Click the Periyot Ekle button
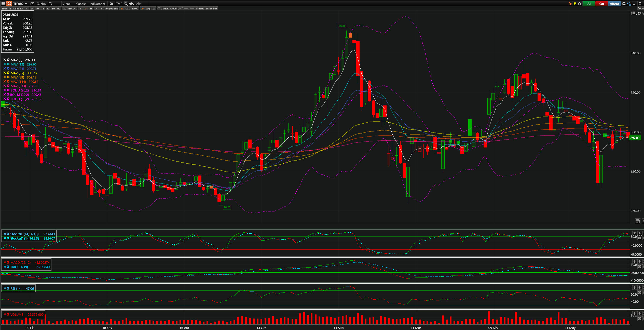Screen dimensions: 644x330 (x=112, y=8)
